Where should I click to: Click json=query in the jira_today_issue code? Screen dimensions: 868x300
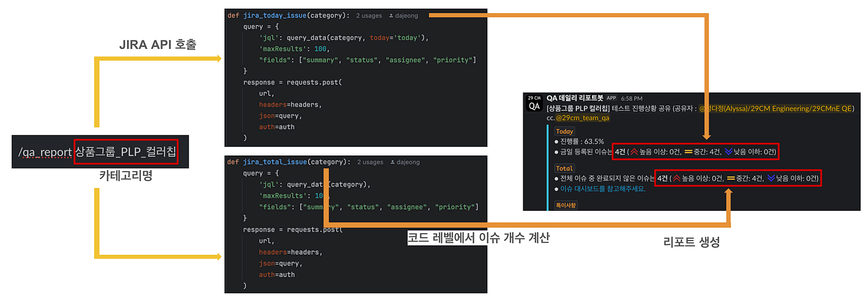(x=280, y=116)
